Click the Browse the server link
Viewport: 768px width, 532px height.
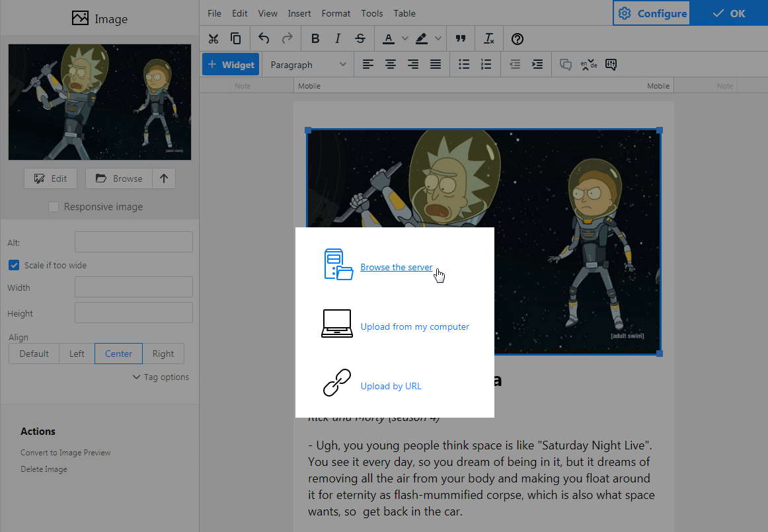click(x=397, y=267)
